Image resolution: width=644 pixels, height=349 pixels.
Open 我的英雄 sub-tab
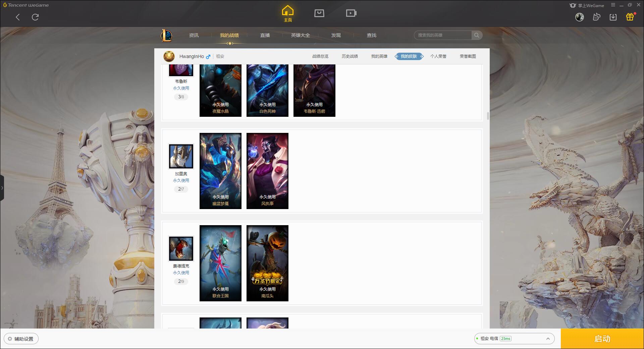(379, 56)
